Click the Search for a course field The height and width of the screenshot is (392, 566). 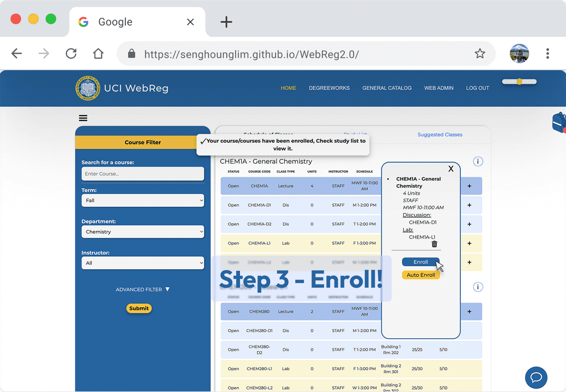pyautogui.click(x=143, y=174)
